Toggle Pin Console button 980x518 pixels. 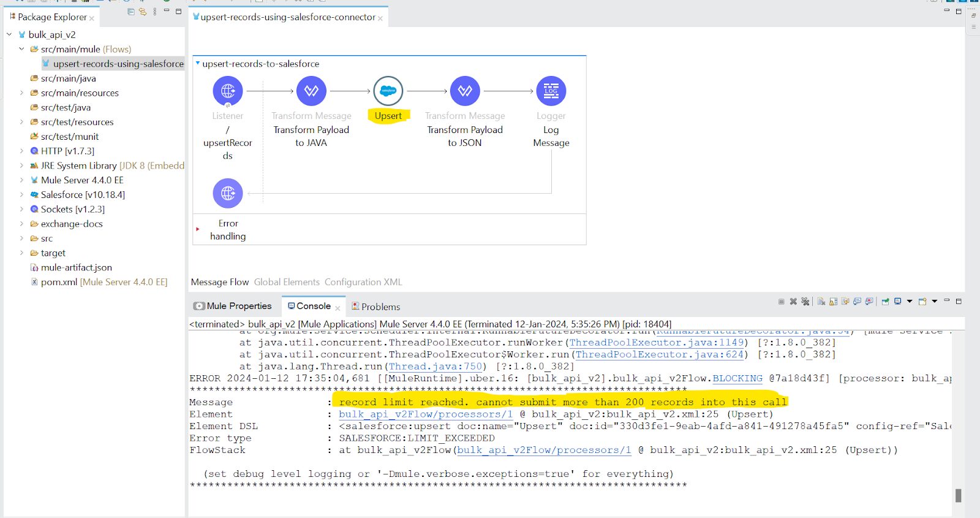click(x=885, y=301)
